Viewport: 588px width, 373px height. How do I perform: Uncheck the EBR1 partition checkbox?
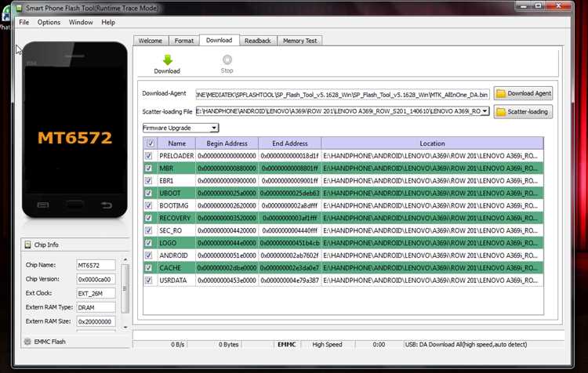tap(148, 181)
